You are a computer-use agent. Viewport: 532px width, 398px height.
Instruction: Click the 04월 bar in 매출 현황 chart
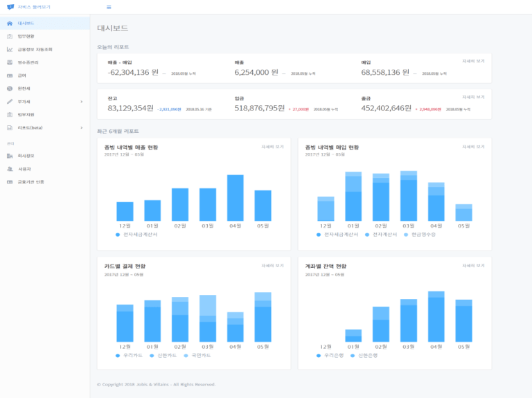coord(236,198)
